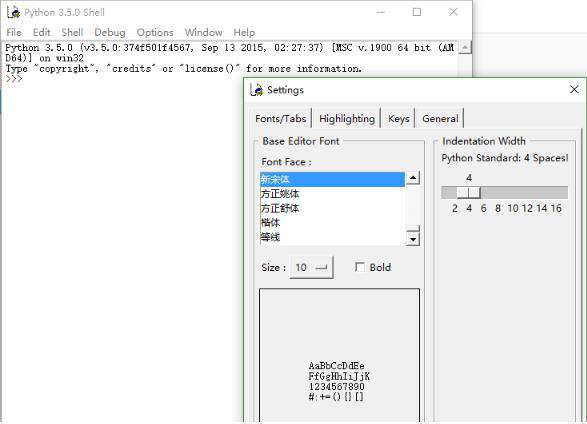Switch to the General tab
This screenshot has width=587, height=424.
tap(440, 119)
